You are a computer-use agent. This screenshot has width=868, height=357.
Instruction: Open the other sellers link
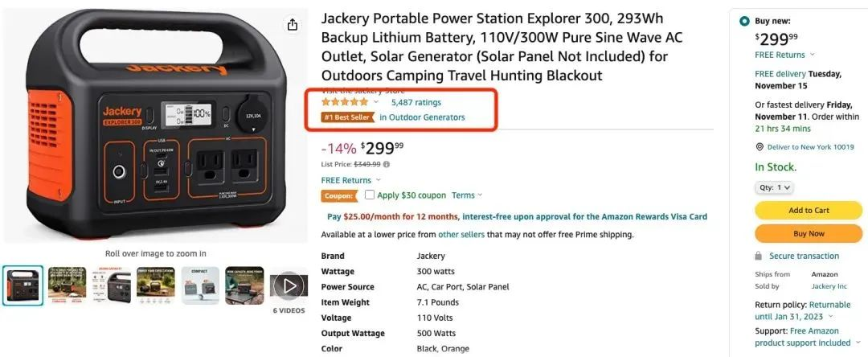[x=461, y=235]
